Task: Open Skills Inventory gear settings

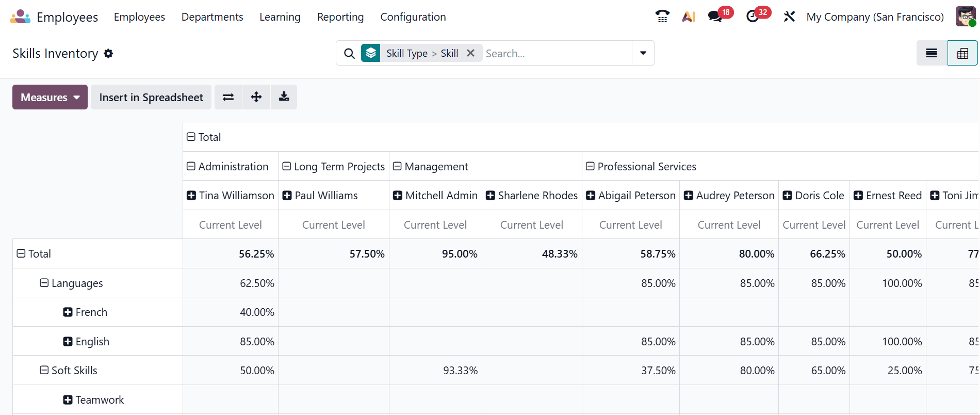Action: click(x=108, y=53)
